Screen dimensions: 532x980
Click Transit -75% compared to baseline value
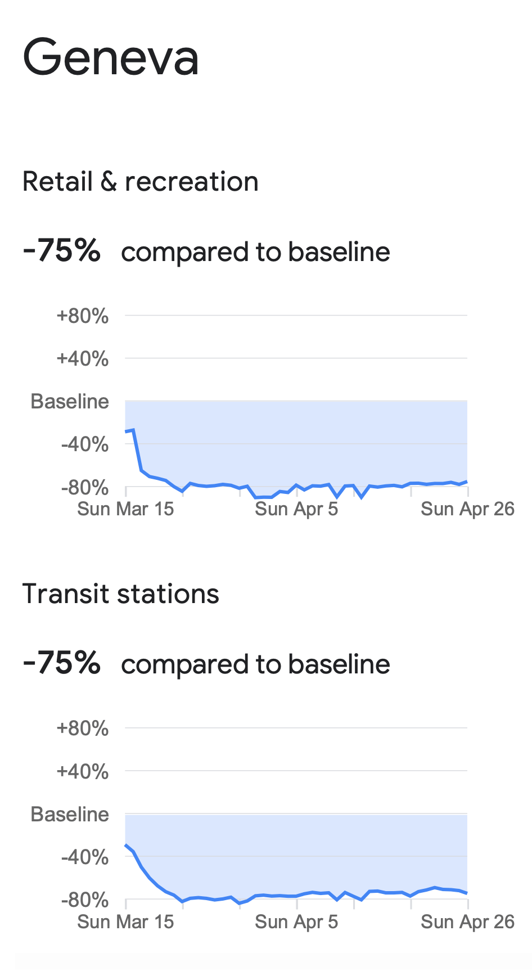point(61,663)
